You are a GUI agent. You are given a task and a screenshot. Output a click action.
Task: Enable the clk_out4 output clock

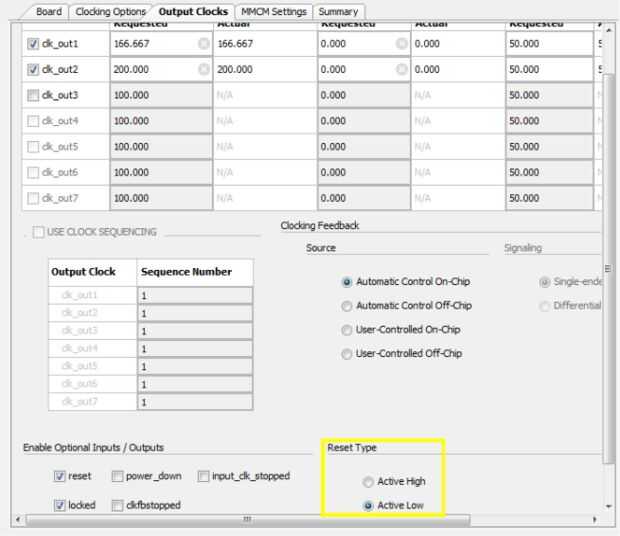click(x=33, y=121)
